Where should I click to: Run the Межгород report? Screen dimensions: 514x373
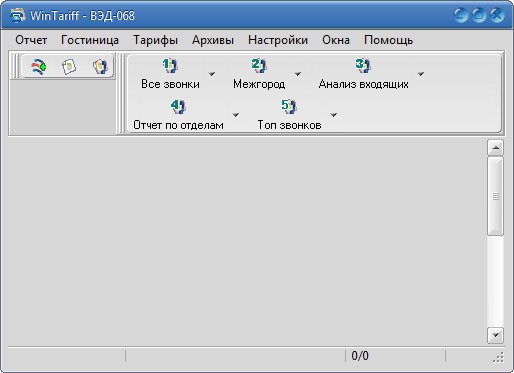pos(259,74)
